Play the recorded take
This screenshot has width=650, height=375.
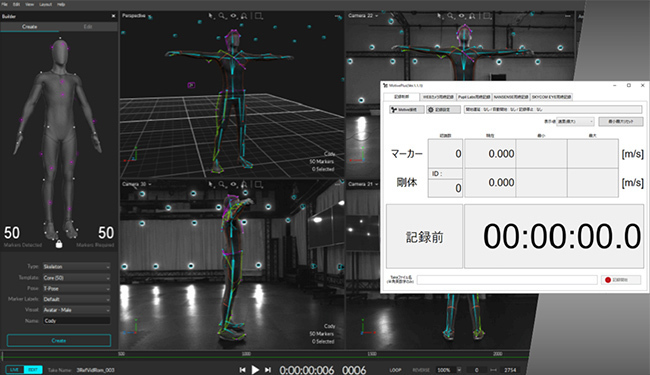255,370
